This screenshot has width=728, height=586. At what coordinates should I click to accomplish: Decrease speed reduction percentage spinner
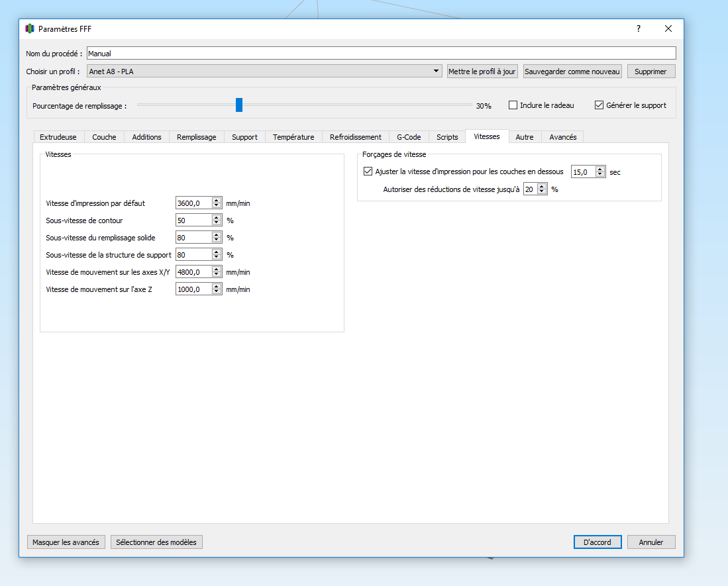541,192
